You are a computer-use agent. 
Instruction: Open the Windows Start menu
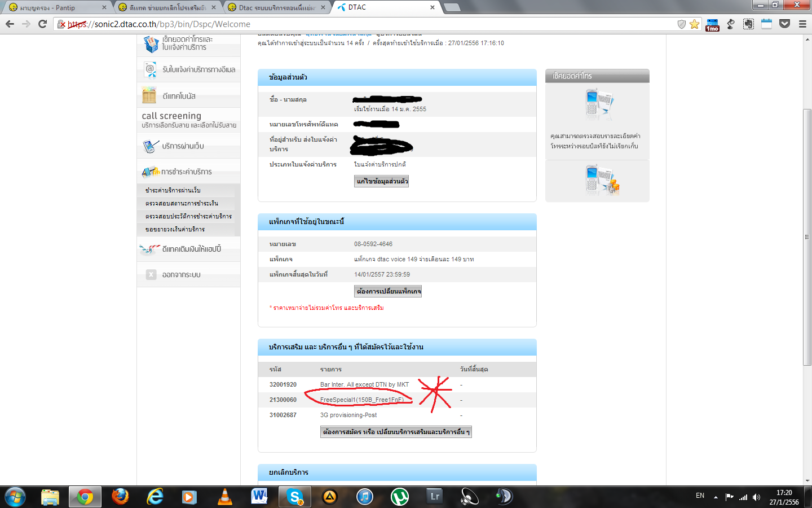tap(15, 497)
